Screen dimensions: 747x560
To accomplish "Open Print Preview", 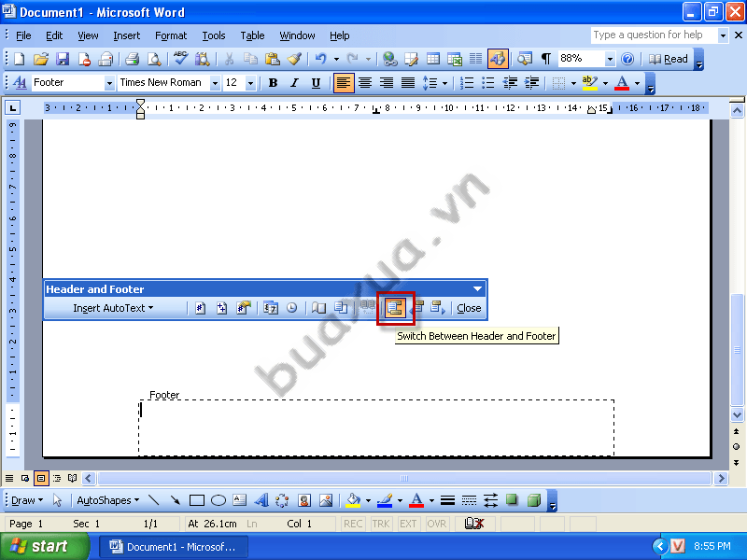I will point(154,59).
